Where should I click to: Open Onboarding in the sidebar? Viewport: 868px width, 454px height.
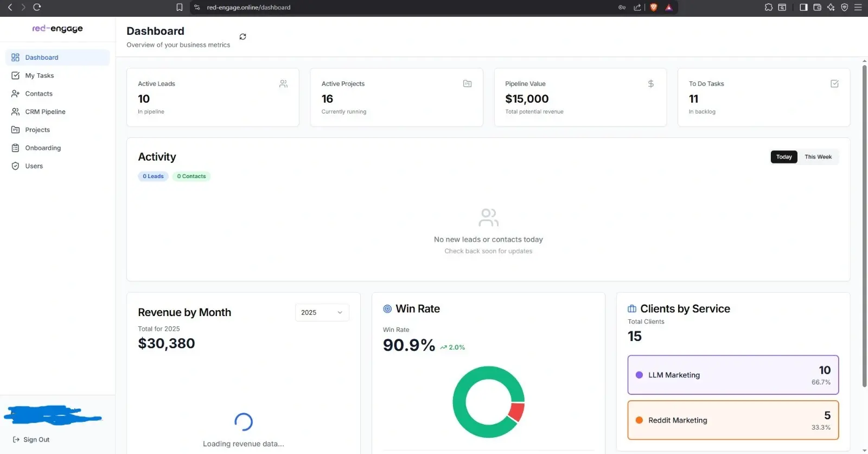pyautogui.click(x=58, y=148)
